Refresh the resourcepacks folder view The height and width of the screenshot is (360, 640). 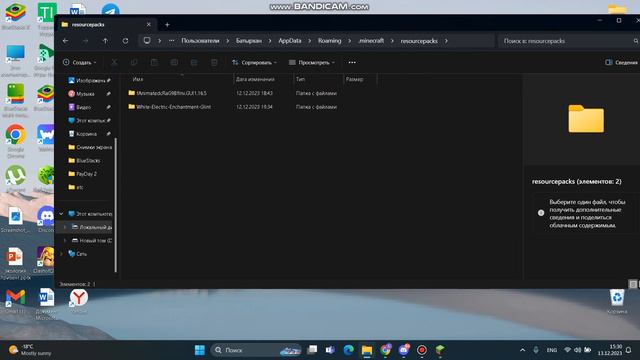(125, 41)
